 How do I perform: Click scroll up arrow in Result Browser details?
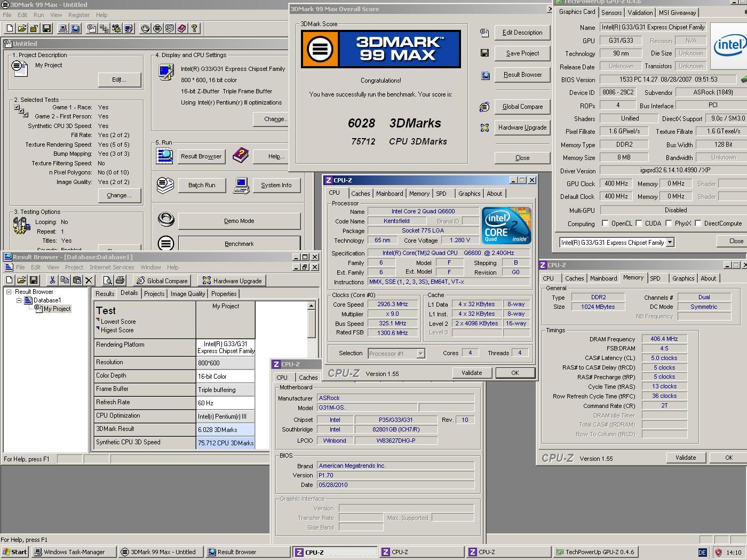[312, 306]
